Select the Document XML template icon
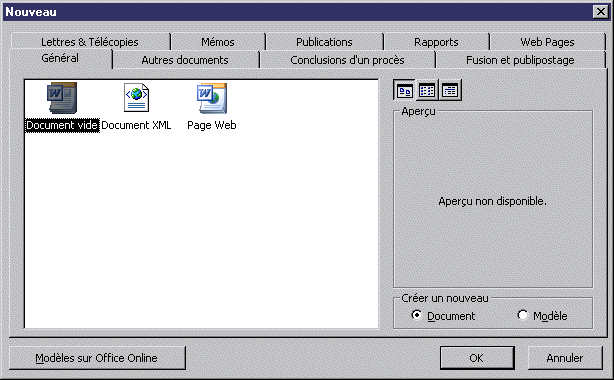614x380 pixels. pyautogui.click(x=136, y=98)
